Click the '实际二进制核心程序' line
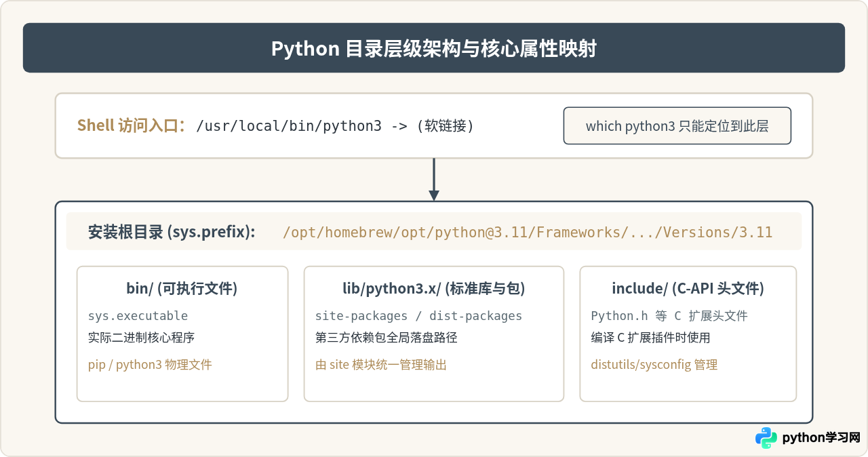 point(142,337)
